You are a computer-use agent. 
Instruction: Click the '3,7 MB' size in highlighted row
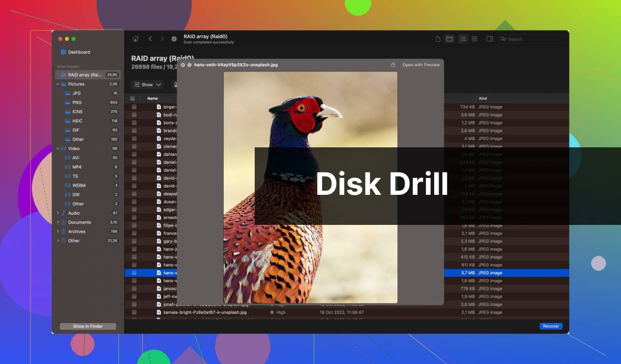point(468,273)
